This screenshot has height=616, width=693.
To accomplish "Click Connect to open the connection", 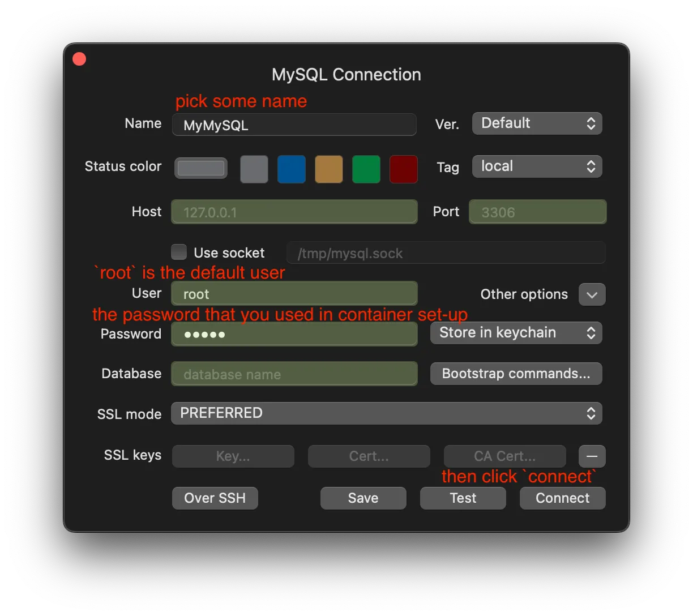I will click(x=563, y=498).
